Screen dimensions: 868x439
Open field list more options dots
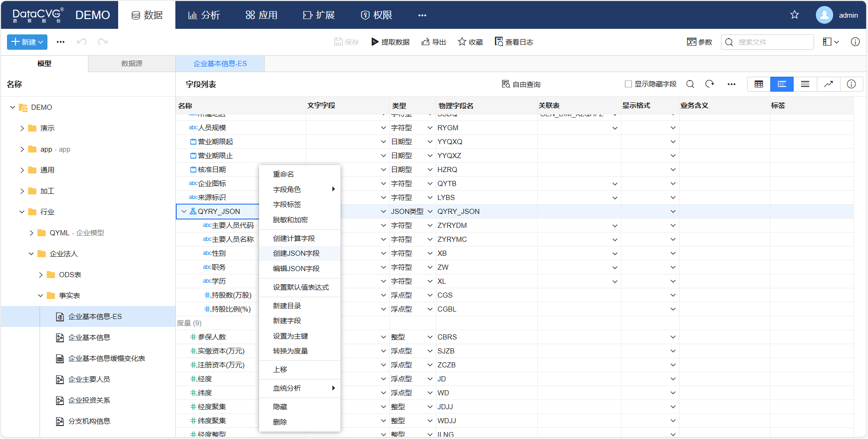[x=732, y=84]
